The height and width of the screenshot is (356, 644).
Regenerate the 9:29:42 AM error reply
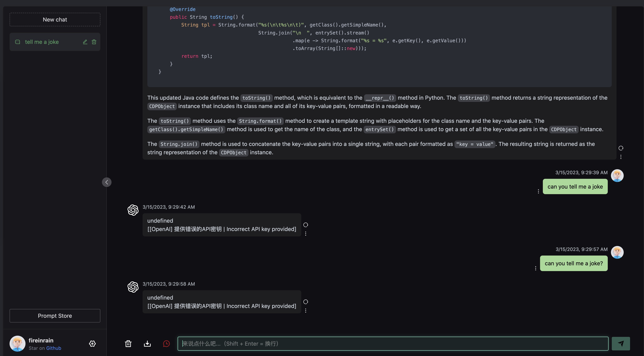click(305, 225)
